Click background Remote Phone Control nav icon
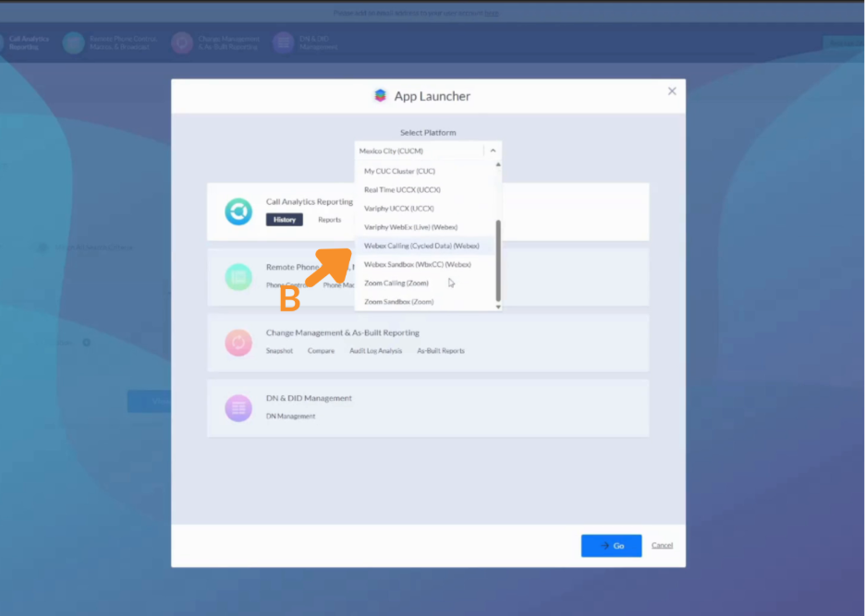The height and width of the screenshot is (616, 865). [73, 43]
